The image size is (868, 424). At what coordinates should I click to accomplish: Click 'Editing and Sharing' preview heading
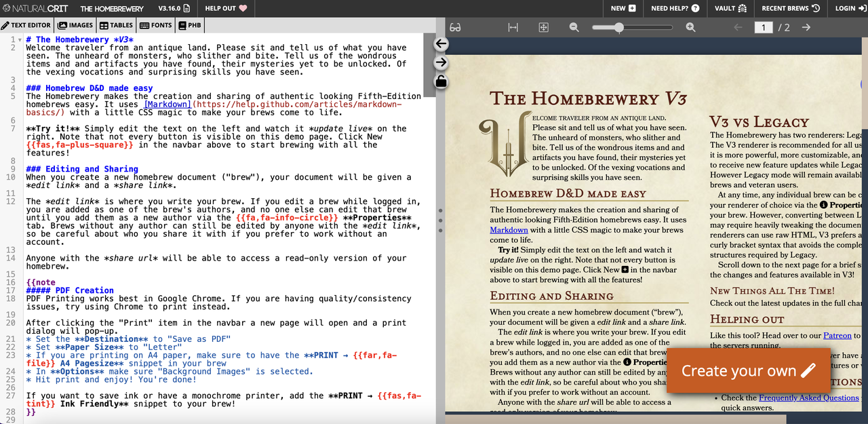coord(552,296)
